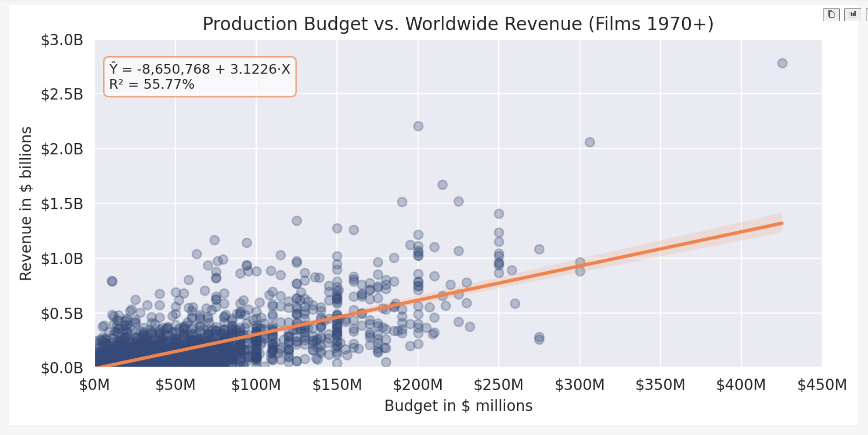Click the 'R² = 55.77%' text
This screenshot has height=435, width=868.
pos(152,84)
